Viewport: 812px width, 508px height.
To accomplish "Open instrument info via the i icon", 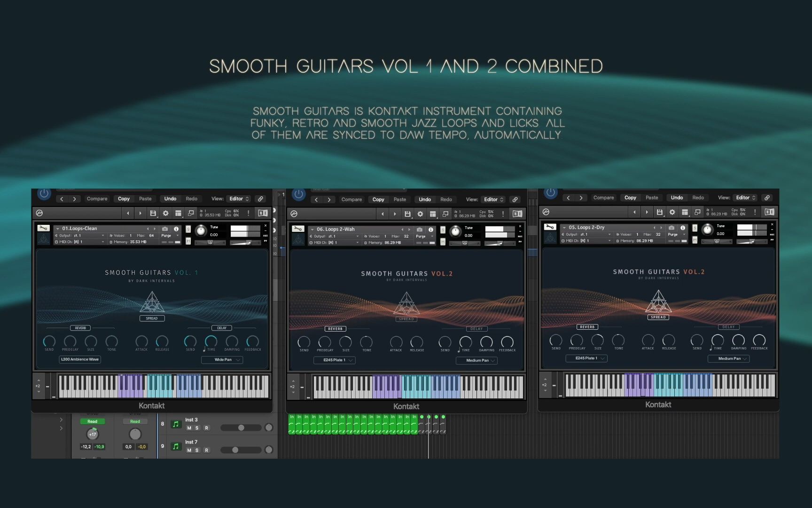I will [177, 229].
